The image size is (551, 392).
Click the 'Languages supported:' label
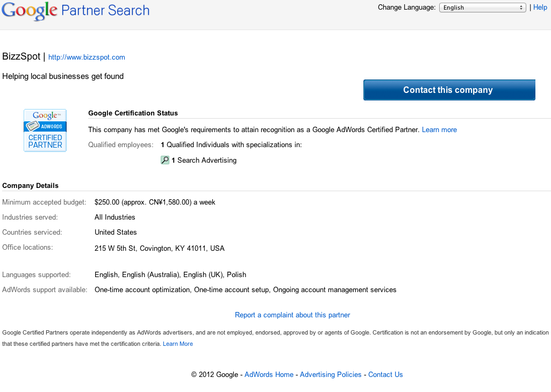click(37, 275)
